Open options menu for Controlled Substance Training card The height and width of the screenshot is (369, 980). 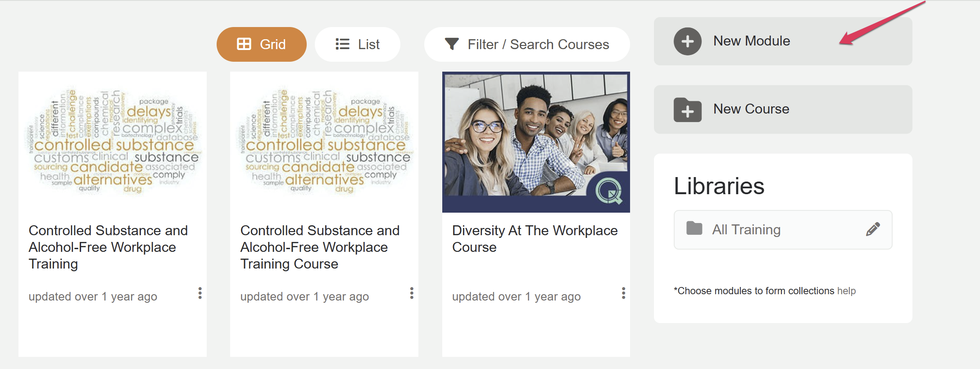200,293
